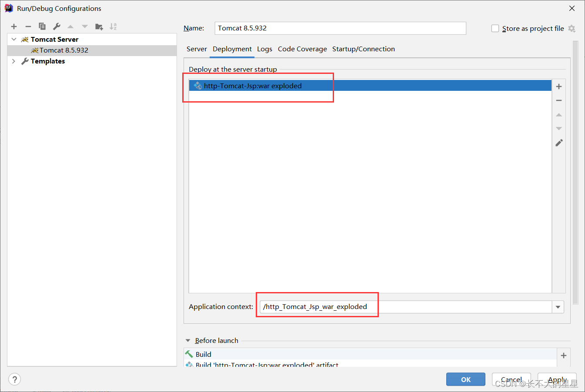Click the Tomcat icon beside Tomcat Server

click(25, 40)
